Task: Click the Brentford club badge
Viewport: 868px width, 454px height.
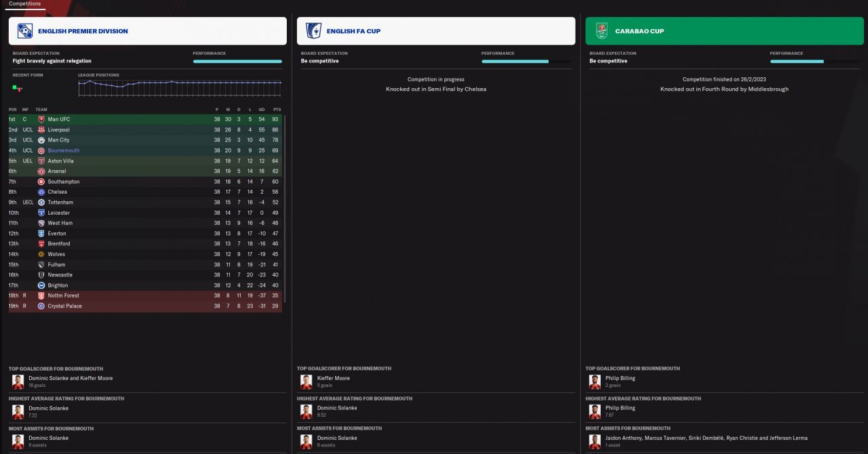Action: point(41,244)
